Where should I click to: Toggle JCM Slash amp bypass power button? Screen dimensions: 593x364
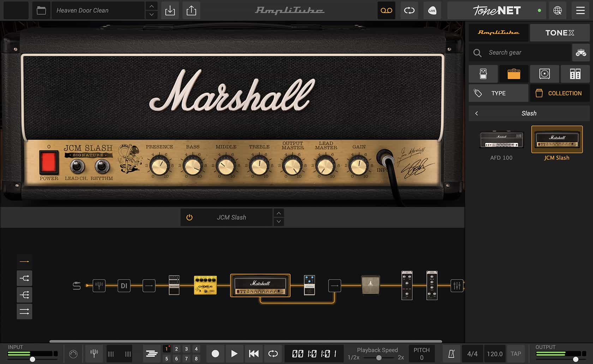click(190, 217)
